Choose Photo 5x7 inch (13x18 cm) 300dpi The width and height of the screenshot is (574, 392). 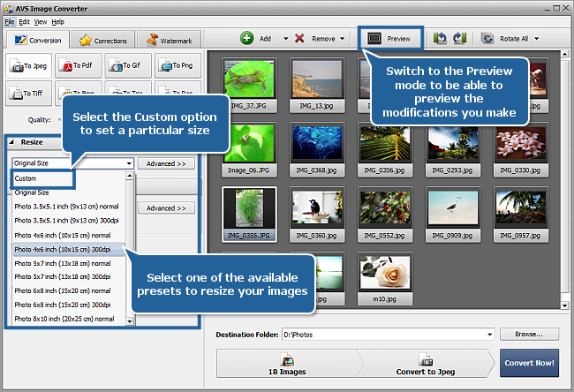[x=69, y=276]
